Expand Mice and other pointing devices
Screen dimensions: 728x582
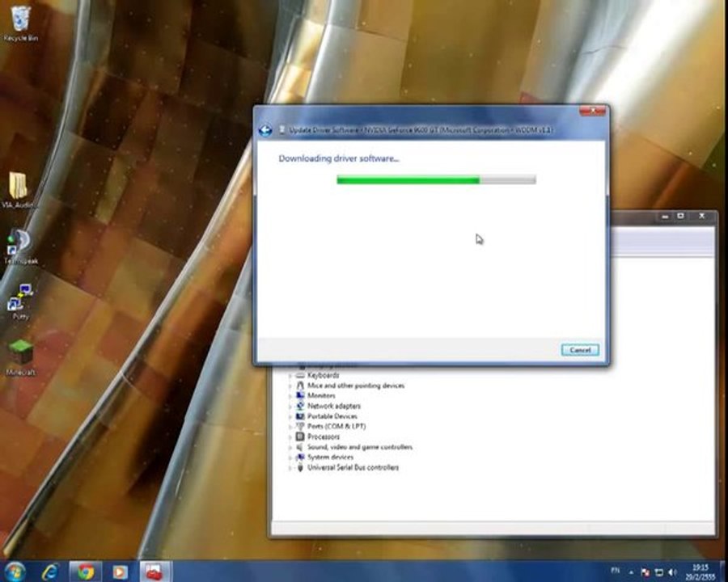point(290,386)
